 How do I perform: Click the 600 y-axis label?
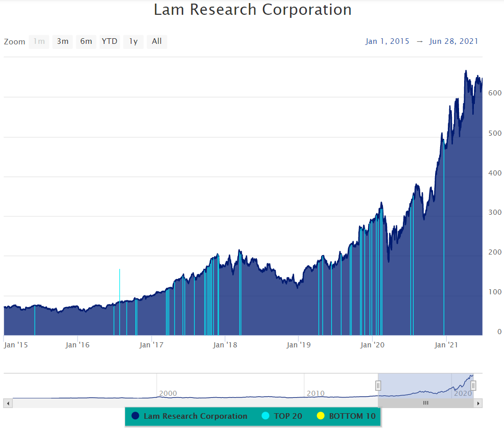pos(495,93)
